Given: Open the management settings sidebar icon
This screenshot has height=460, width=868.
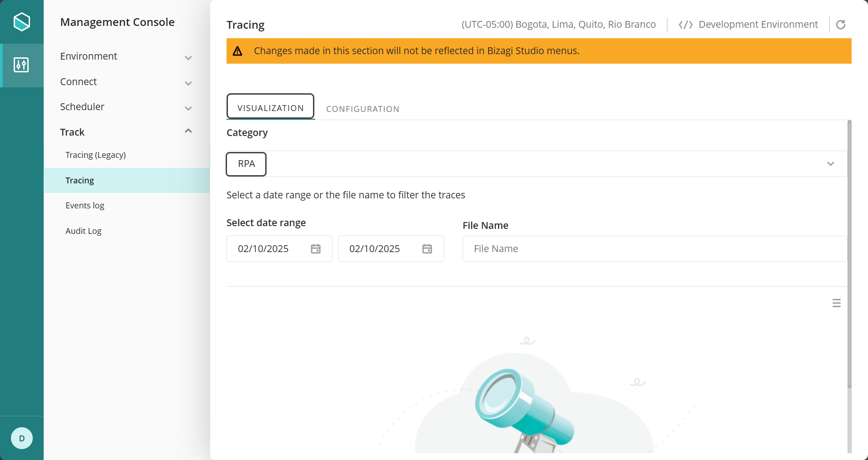Looking at the screenshot, I should tap(21, 65).
